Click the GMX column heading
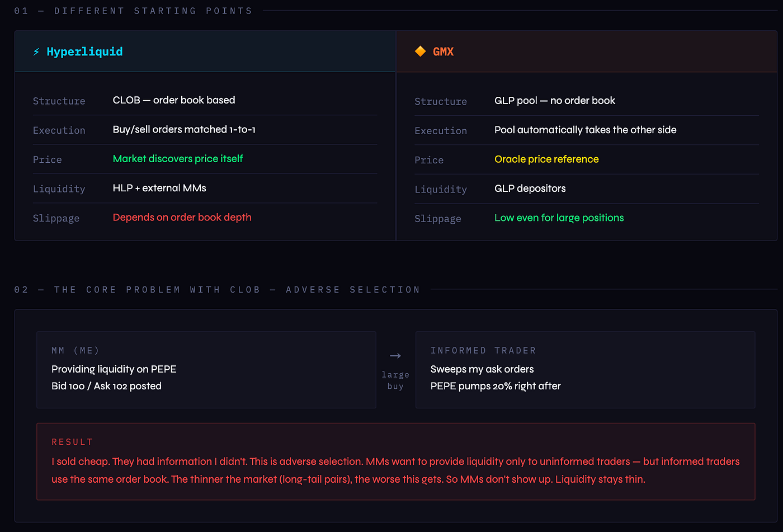Viewport: 783px width, 532px height. tap(444, 51)
